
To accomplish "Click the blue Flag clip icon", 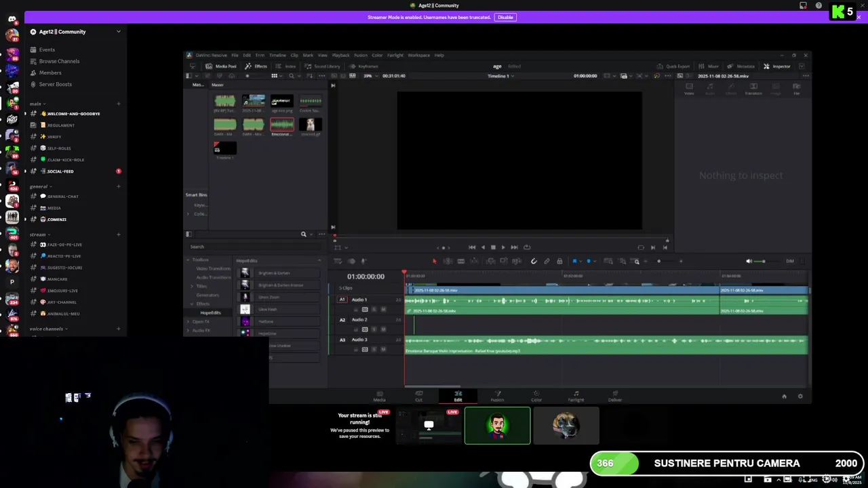I will 574,261.
